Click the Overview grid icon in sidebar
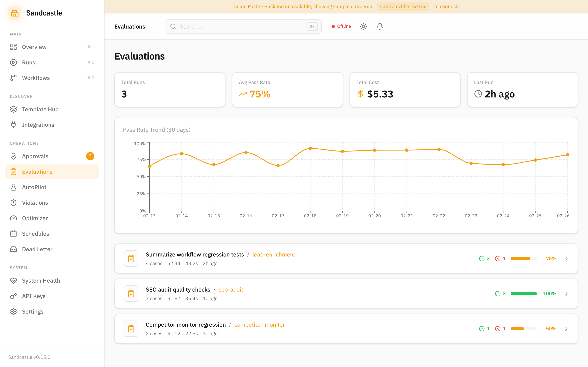This screenshot has height=367, width=588. pos(13,47)
